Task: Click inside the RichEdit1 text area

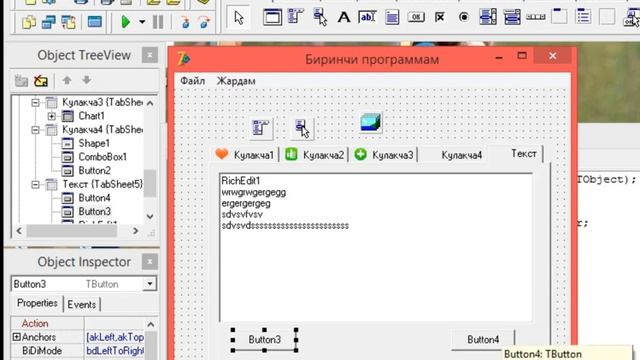Action: (x=376, y=247)
